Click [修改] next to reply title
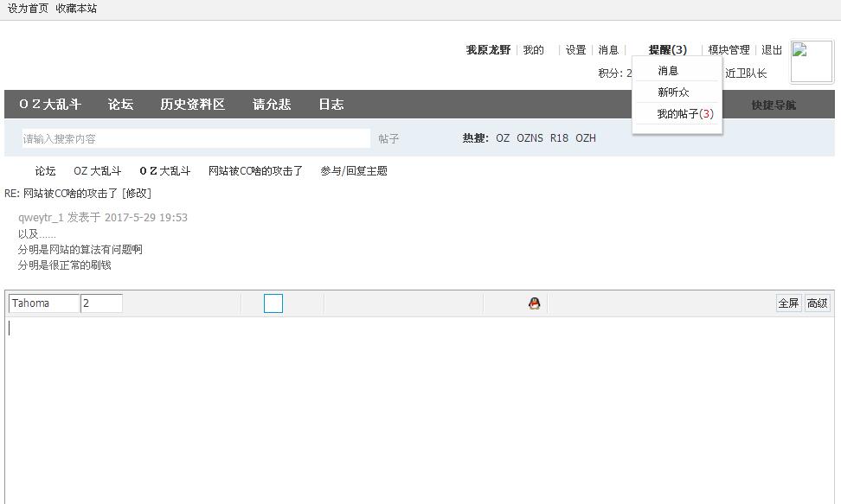This screenshot has width=841, height=504. [136, 194]
